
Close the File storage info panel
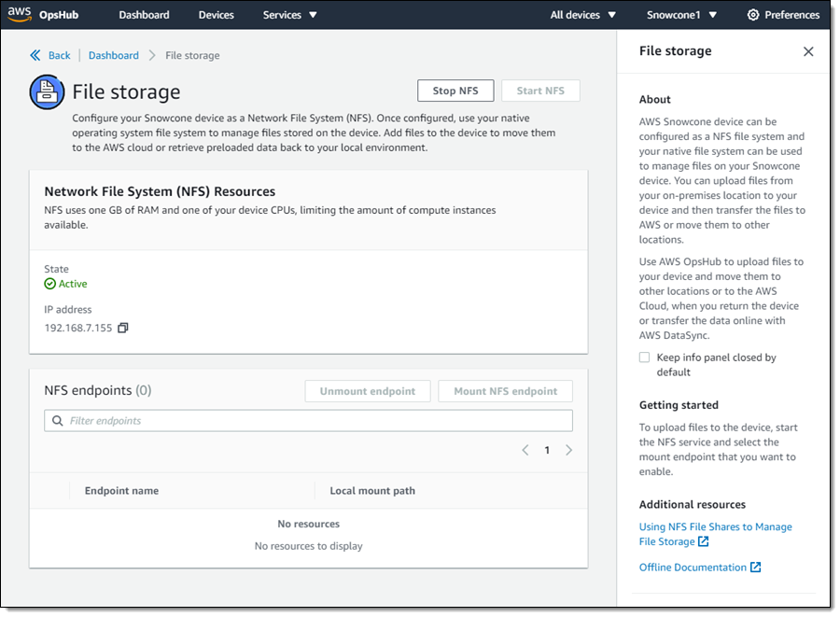[x=808, y=51]
